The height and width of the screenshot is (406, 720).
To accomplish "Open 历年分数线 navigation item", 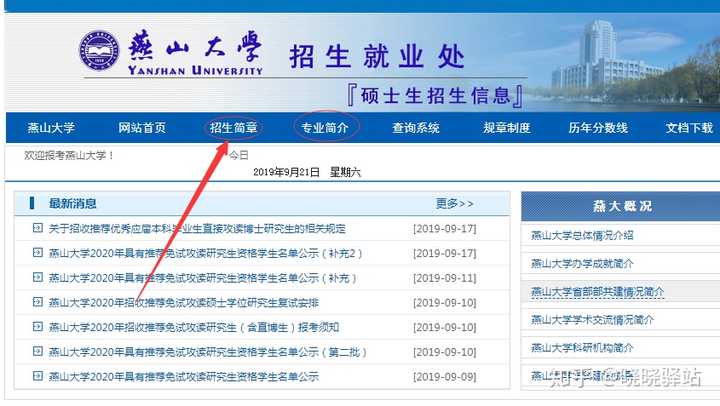I will pyautogui.click(x=598, y=128).
